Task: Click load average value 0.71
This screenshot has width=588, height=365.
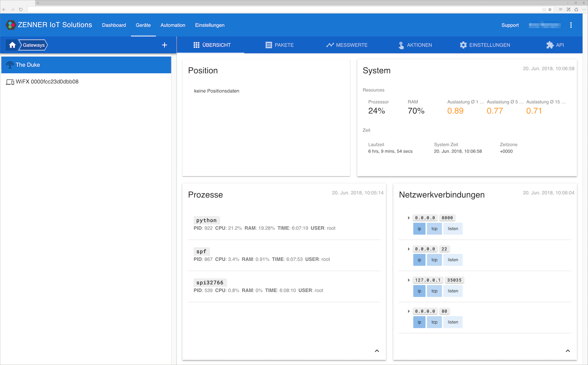Action: point(534,111)
